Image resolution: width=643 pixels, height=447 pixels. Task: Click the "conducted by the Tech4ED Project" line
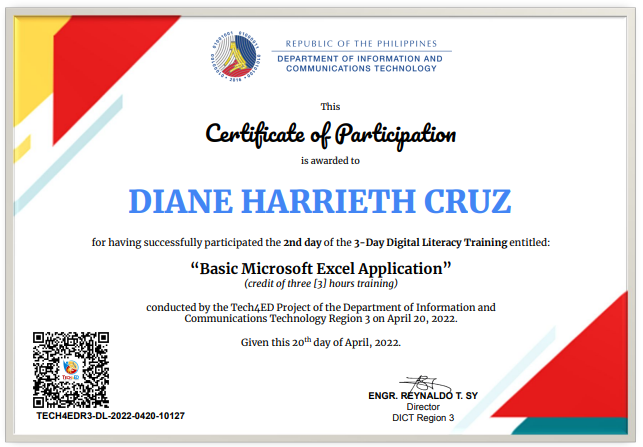click(x=321, y=307)
